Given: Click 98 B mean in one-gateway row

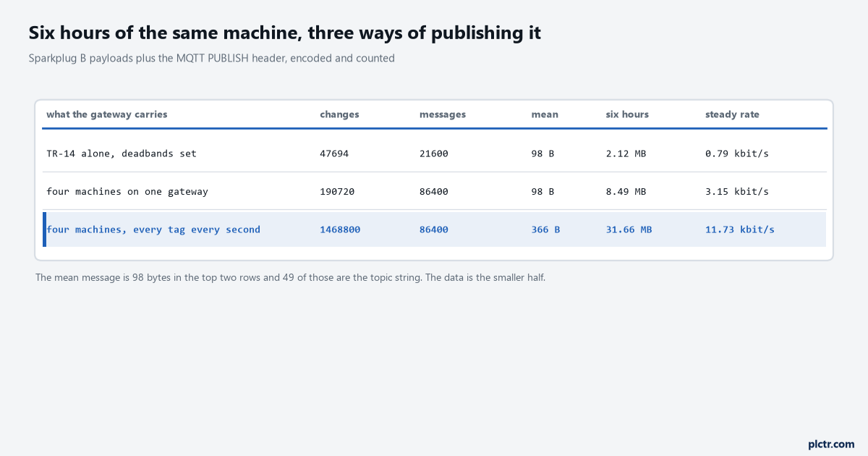Looking at the screenshot, I should [x=542, y=192].
